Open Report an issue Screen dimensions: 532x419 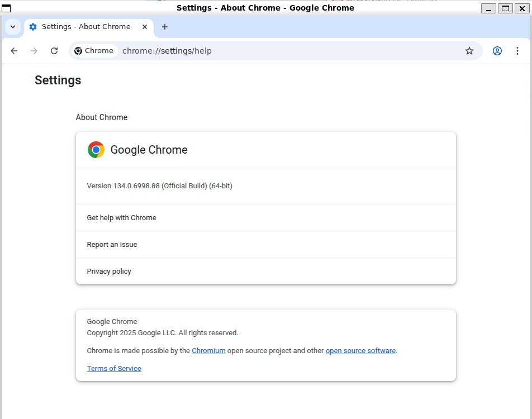tap(265, 245)
